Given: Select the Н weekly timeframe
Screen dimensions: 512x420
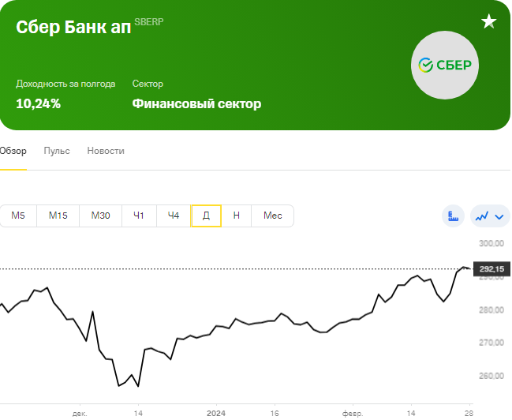Looking at the screenshot, I should pyautogui.click(x=237, y=216).
